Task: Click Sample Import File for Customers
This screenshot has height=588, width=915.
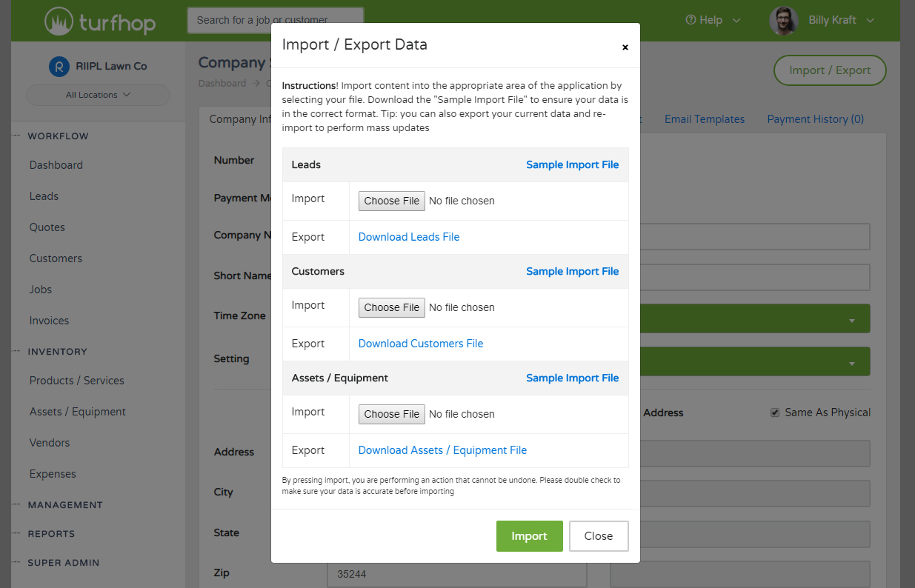Action: tap(572, 271)
